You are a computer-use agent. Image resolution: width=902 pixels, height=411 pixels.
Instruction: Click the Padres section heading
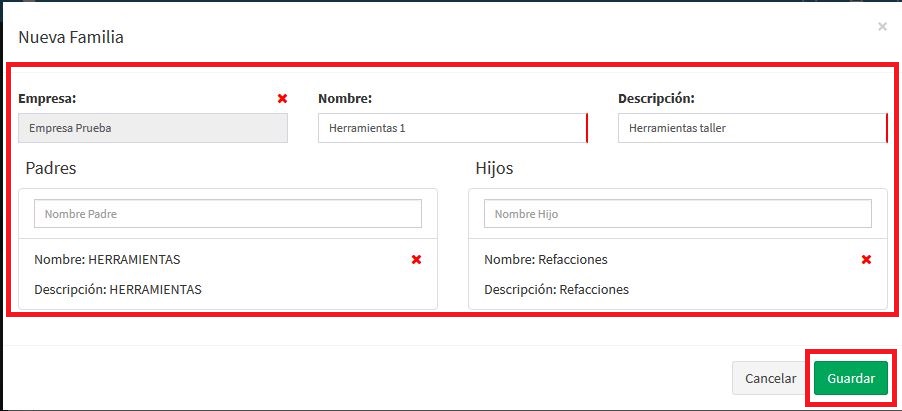pyautogui.click(x=51, y=168)
